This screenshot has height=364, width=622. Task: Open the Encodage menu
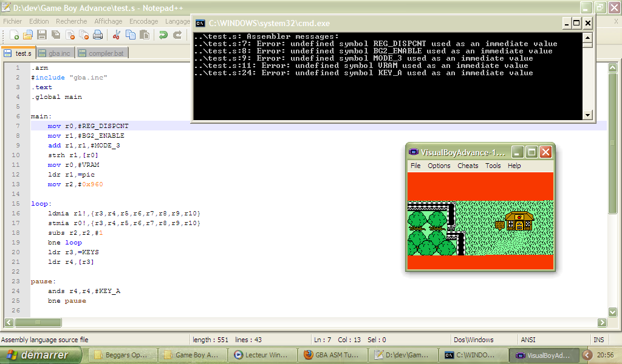143,21
